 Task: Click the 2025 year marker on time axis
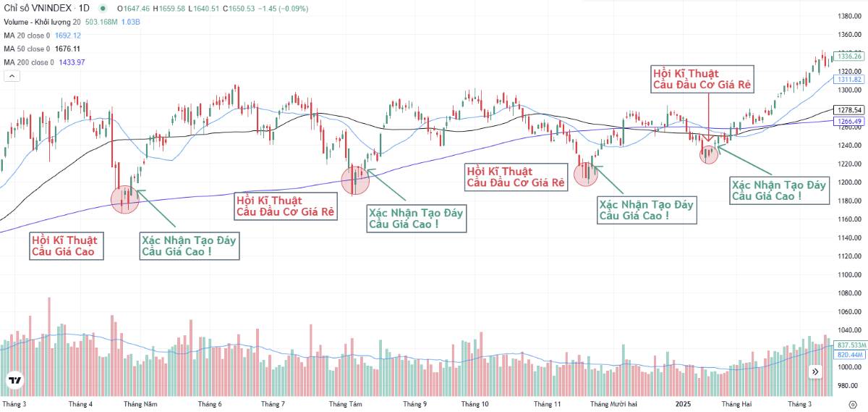tap(684, 404)
